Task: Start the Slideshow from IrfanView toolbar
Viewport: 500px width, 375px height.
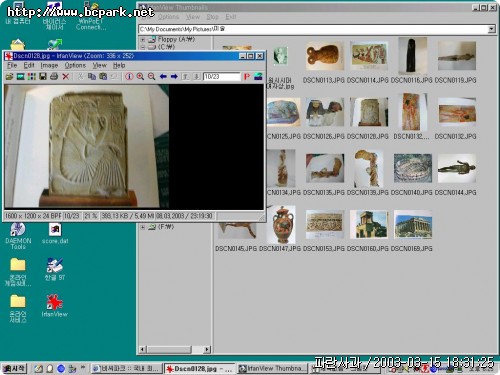Action: (x=21, y=77)
